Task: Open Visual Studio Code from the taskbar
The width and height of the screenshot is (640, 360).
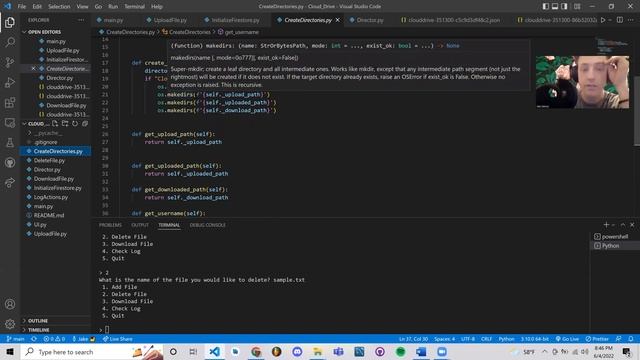Action: pyautogui.click(x=214, y=351)
